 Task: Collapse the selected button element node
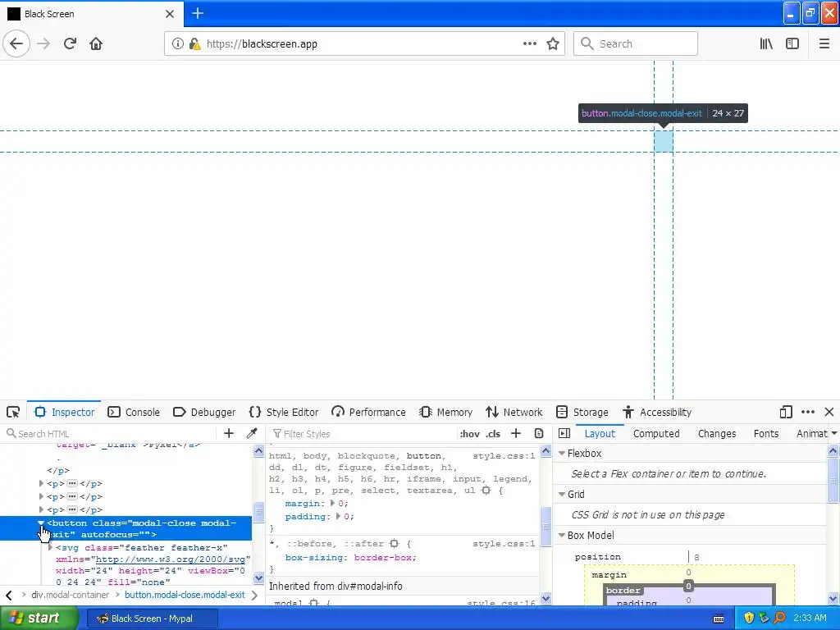41,523
